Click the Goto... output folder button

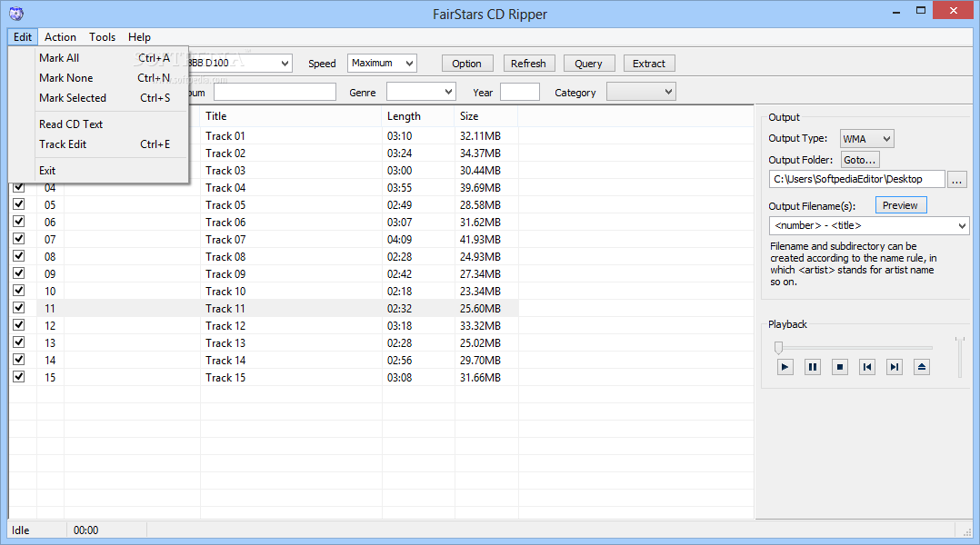pyautogui.click(x=860, y=160)
